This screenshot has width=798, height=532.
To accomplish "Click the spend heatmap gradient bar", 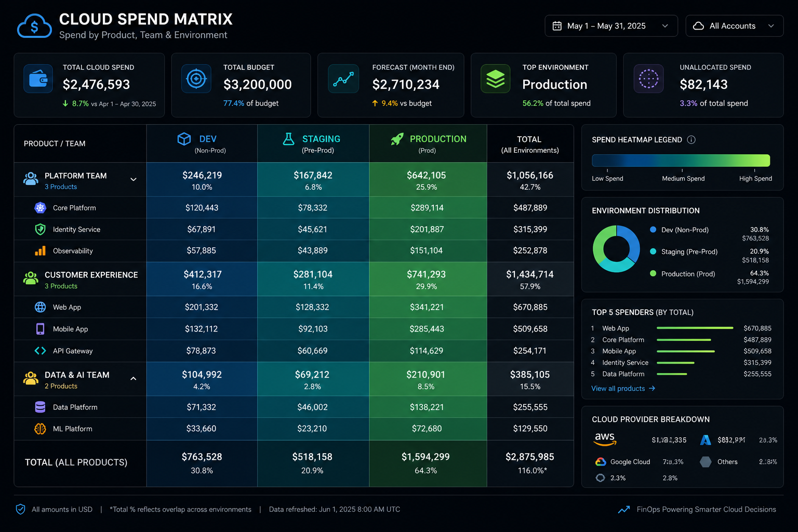I will point(681,161).
